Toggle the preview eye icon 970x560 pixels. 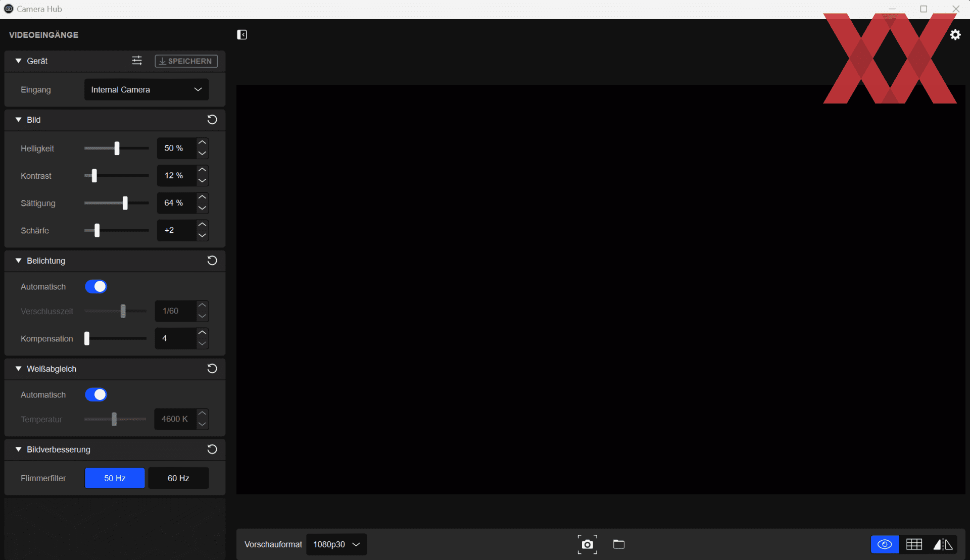[x=885, y=544]
